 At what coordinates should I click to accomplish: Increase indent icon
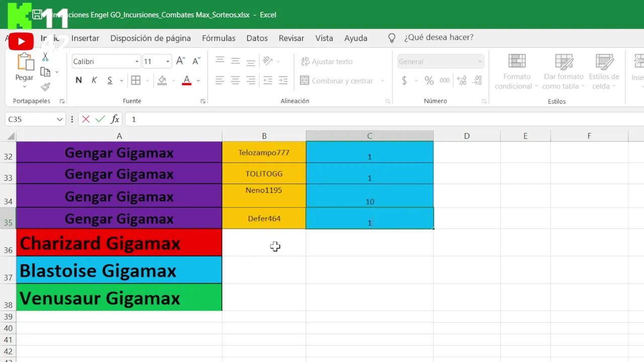[x=283, y=80]
